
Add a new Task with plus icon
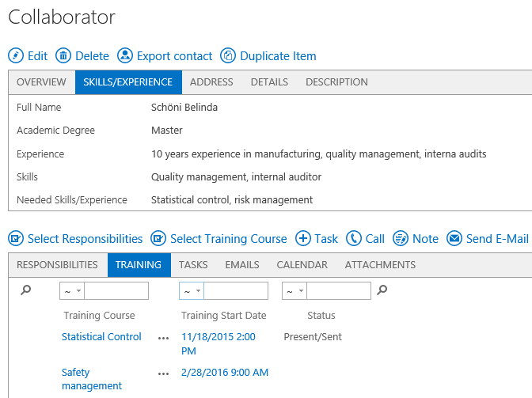coord(302,238)
